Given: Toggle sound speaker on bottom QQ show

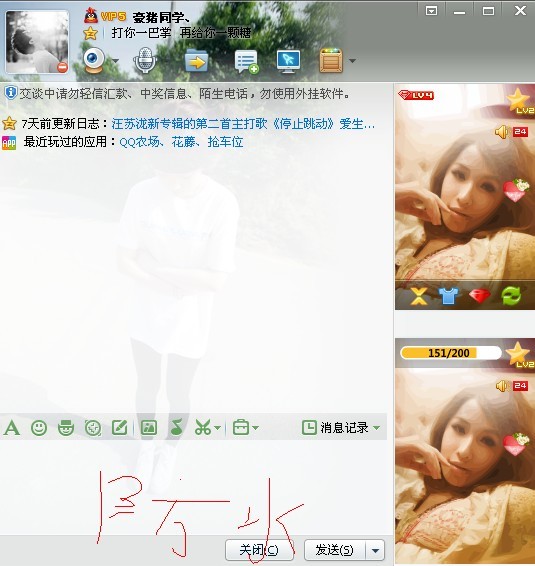Looking at the screenshot, I should [502, 386].
